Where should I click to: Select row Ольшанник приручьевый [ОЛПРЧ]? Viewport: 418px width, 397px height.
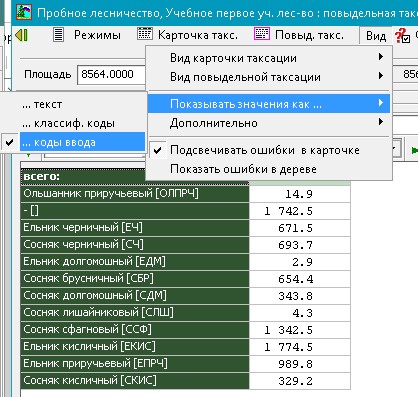[135, 194]
